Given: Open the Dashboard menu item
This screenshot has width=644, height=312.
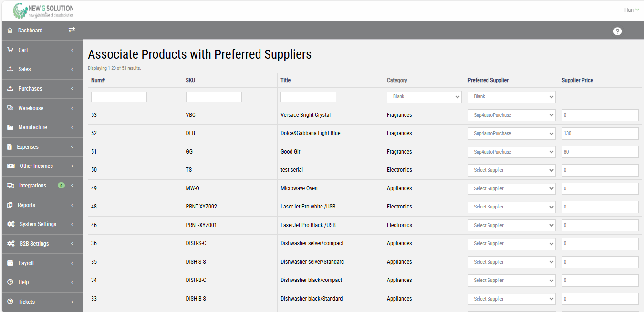Looking at the screenshot, I should (x=30, y=30).
